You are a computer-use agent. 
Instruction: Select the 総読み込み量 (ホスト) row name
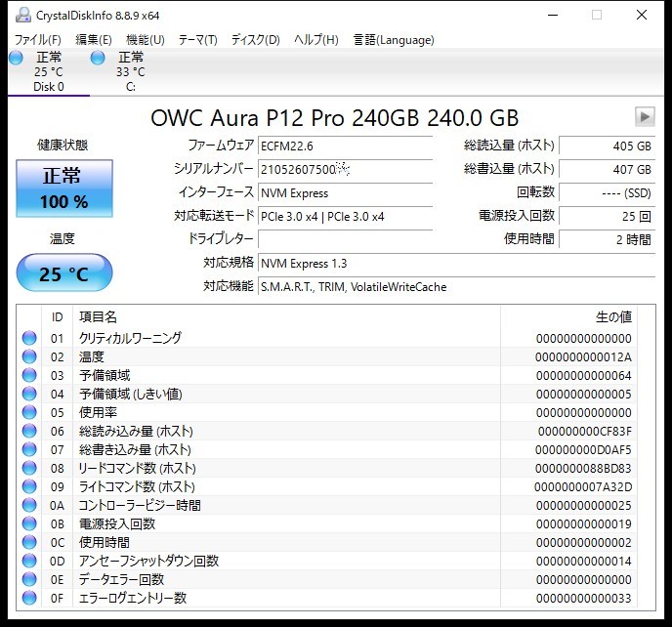[x=136, y=431]
